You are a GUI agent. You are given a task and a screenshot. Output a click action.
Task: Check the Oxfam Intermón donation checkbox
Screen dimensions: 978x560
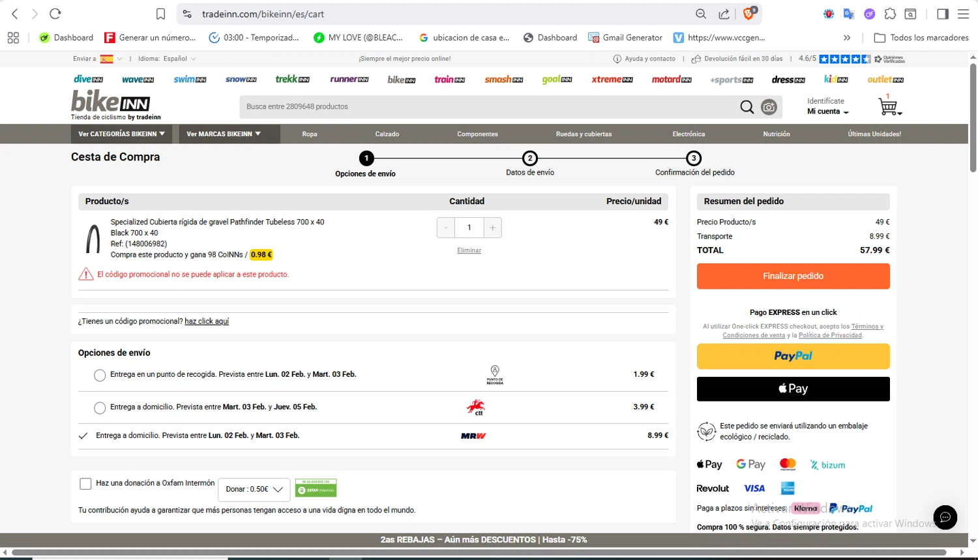click(x=85, y=484)
